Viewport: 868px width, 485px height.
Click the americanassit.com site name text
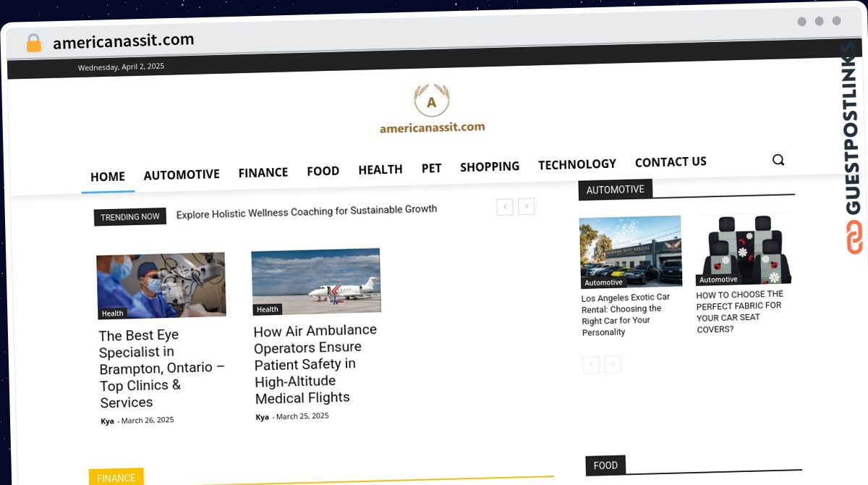click(x=433, y=128)
